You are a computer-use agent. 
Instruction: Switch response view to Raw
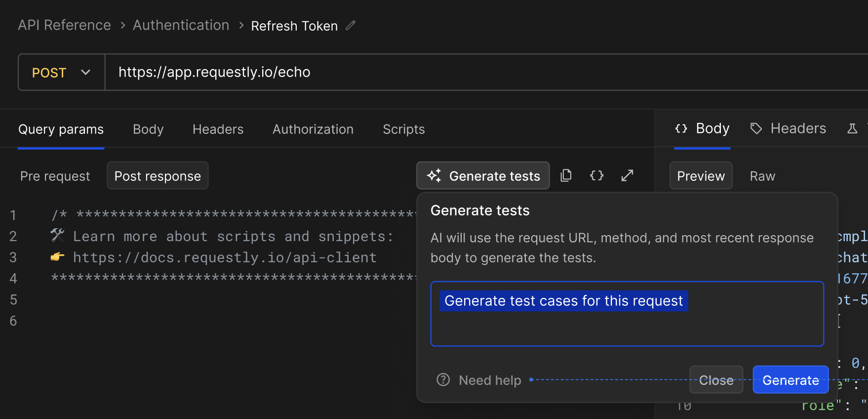pyautogui.click(x=762, y=176)
